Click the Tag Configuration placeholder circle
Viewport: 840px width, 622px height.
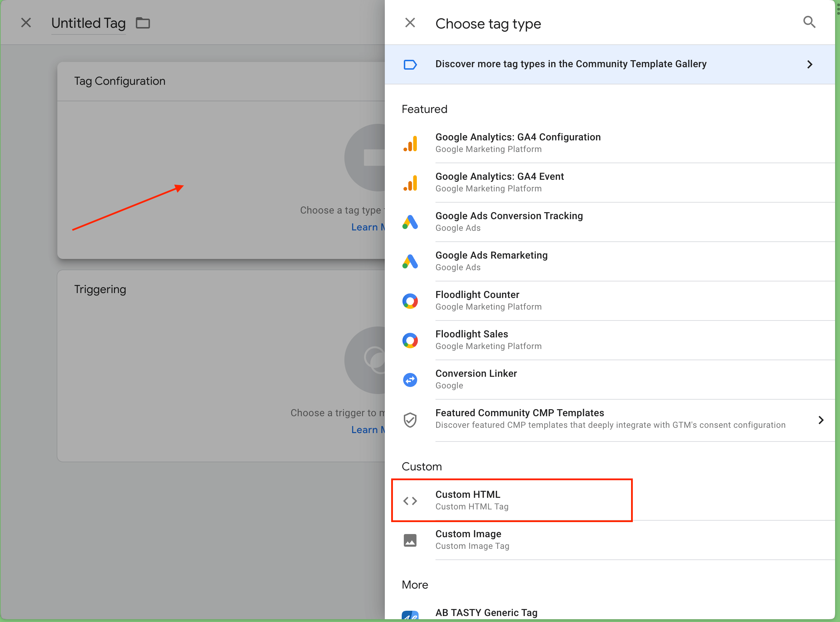tap(365, 157)
